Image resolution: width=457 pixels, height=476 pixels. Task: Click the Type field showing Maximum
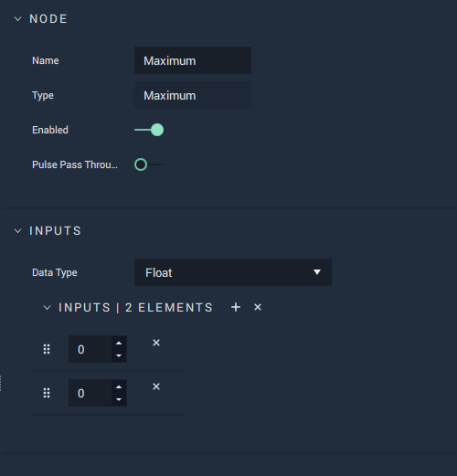click(x=193, y=95)
